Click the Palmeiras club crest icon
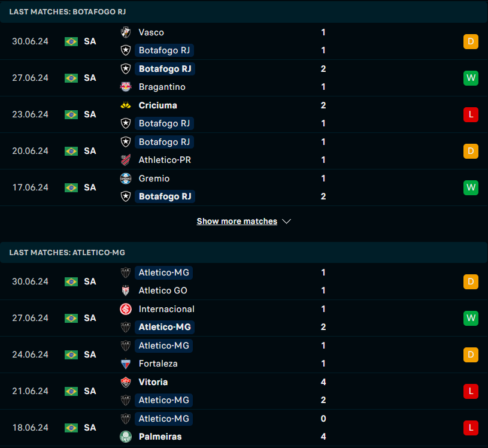 tap(126, 437)
